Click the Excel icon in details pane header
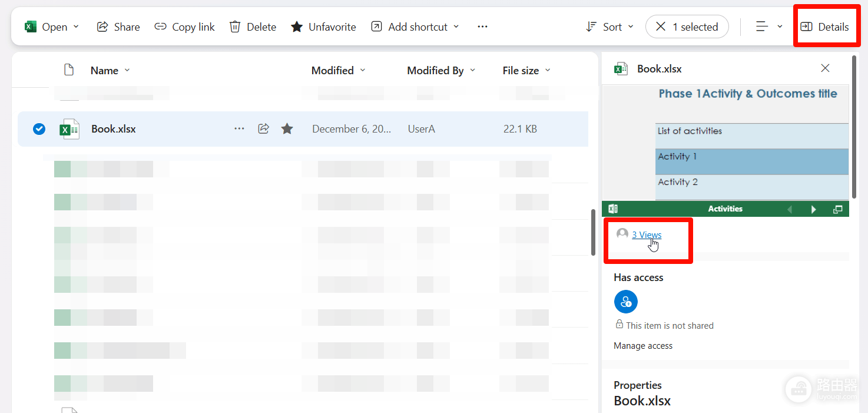This screenshot has height=413, width=868. pos(621,69)
